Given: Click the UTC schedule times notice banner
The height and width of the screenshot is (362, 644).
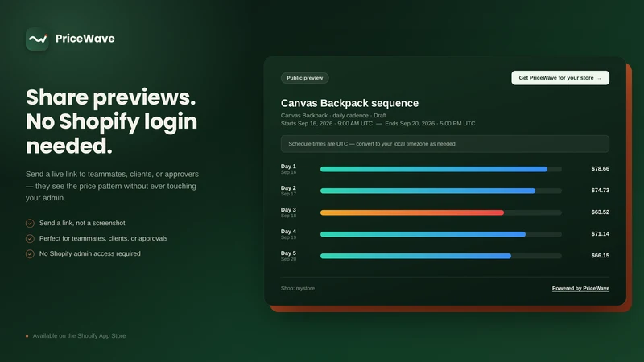Looking at the screenshot, I should pos(445,144).
